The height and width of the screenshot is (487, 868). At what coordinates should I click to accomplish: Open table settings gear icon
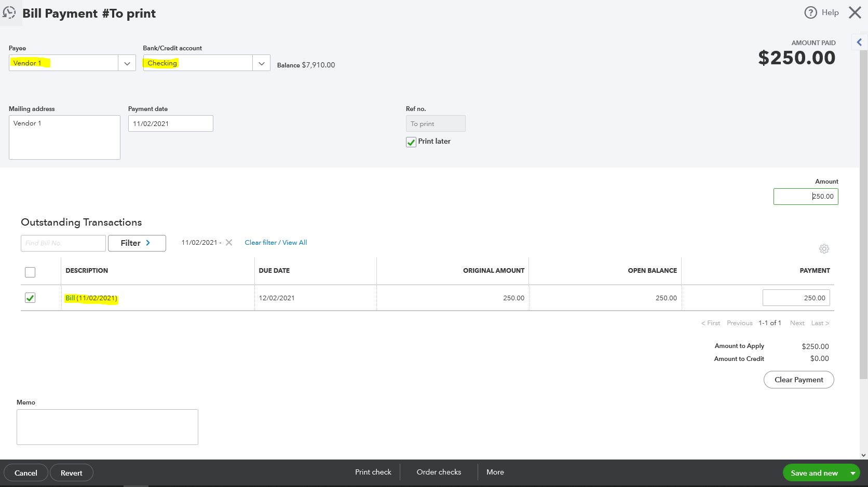(x=824, y=249)
